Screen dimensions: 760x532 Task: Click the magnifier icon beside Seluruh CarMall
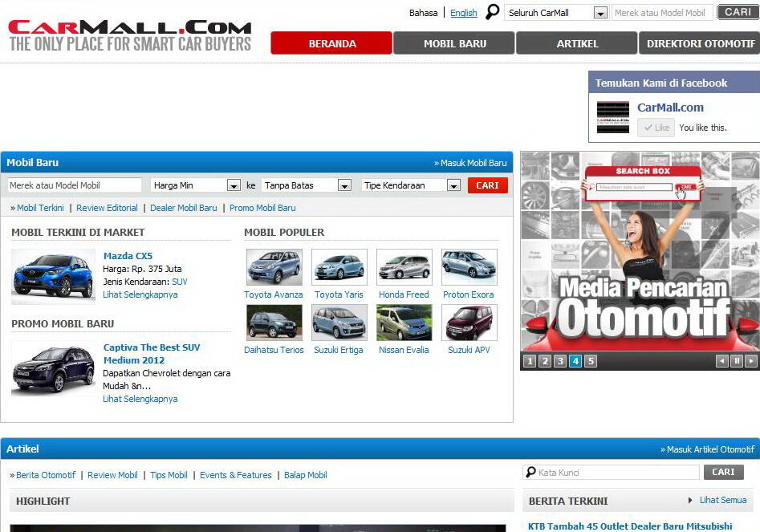coord(492,11)
